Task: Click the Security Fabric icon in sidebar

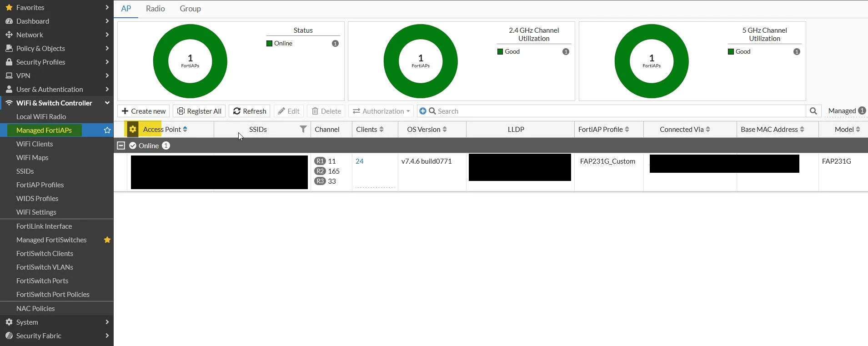Action: tap(9, 336)
